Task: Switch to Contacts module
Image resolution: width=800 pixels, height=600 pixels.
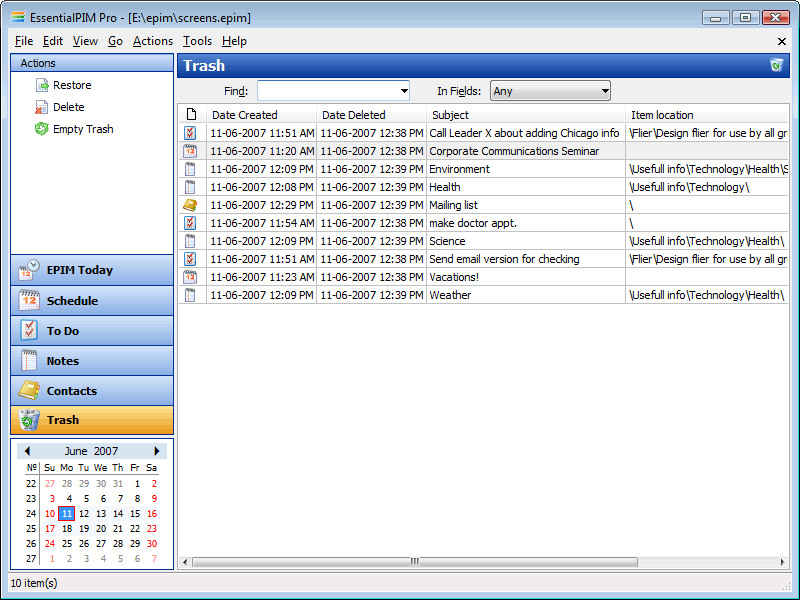Action: coord(92,391)
